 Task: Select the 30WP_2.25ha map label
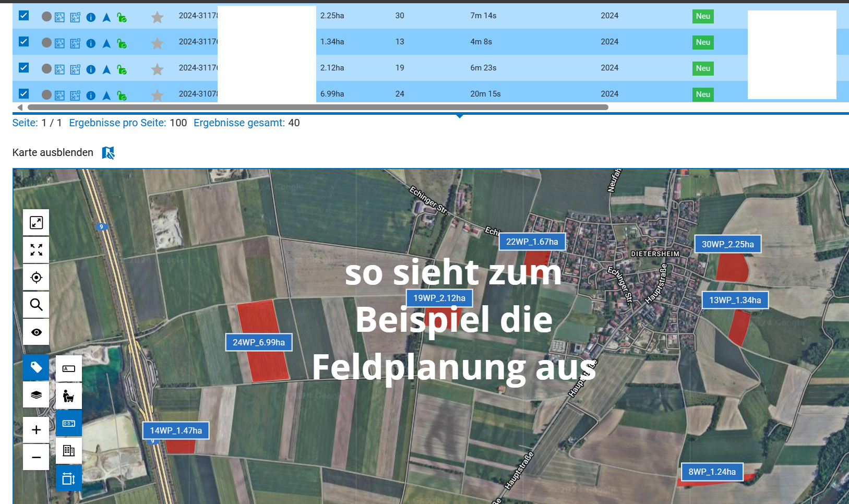coord(728,244)
